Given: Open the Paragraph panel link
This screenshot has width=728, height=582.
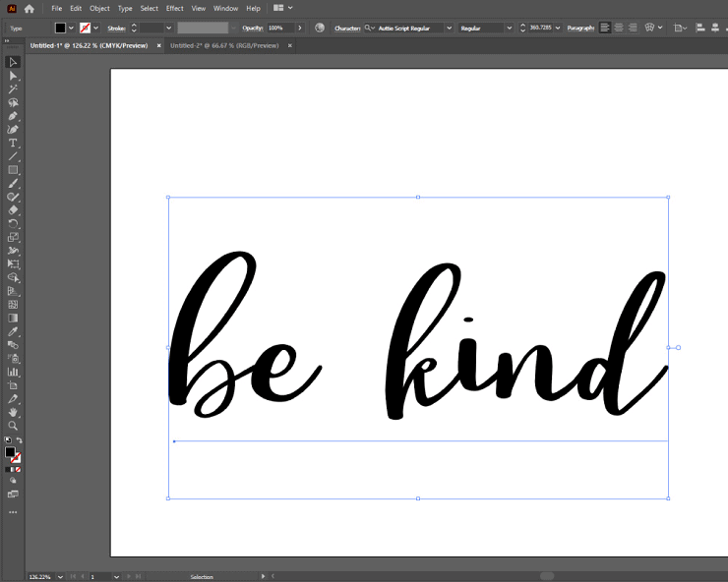Looking at the screenshot, I should click(x=580, y=28).
